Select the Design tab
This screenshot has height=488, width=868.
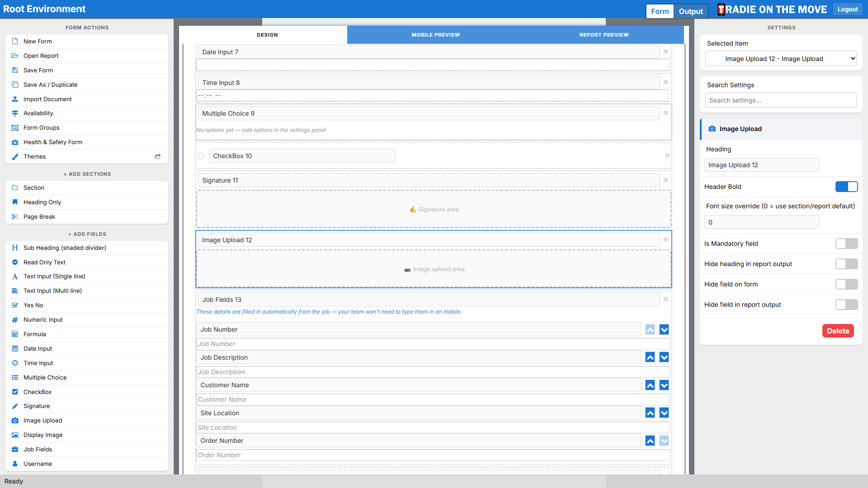[268, 35]
